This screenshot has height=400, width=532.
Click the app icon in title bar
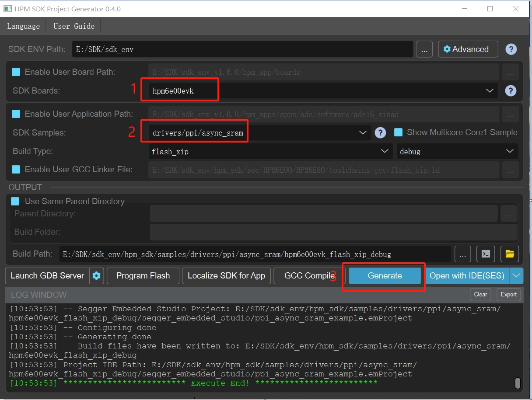click(x=7, y=9)
